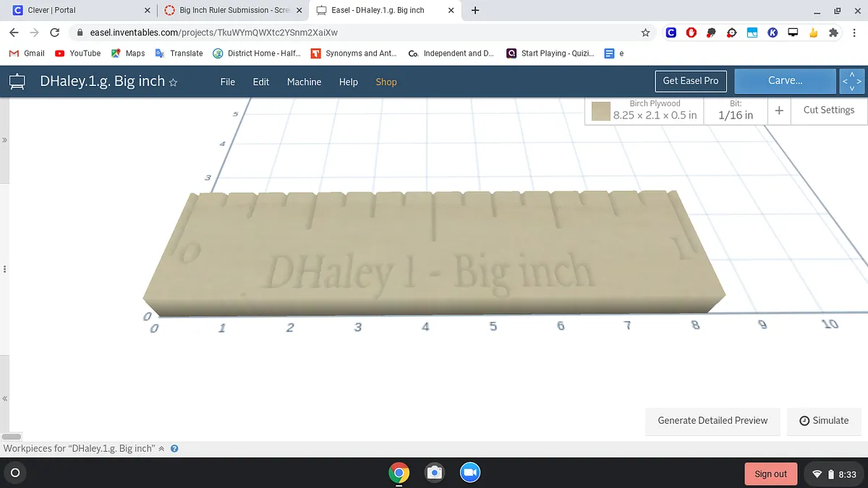Bookmark this page with the star
868x488 pixels.
(x=645, y=33)
